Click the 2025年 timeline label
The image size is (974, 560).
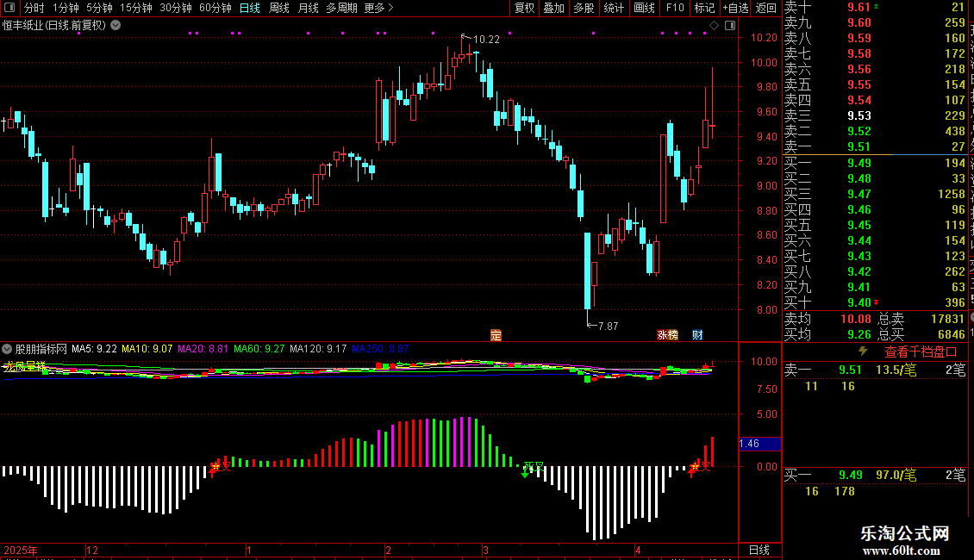(x=21, y=550)
